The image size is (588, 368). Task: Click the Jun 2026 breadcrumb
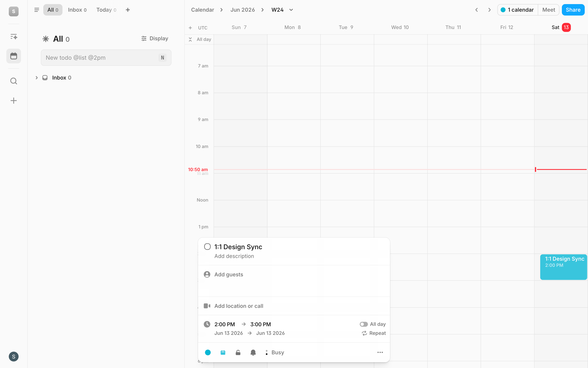point(243,10)
